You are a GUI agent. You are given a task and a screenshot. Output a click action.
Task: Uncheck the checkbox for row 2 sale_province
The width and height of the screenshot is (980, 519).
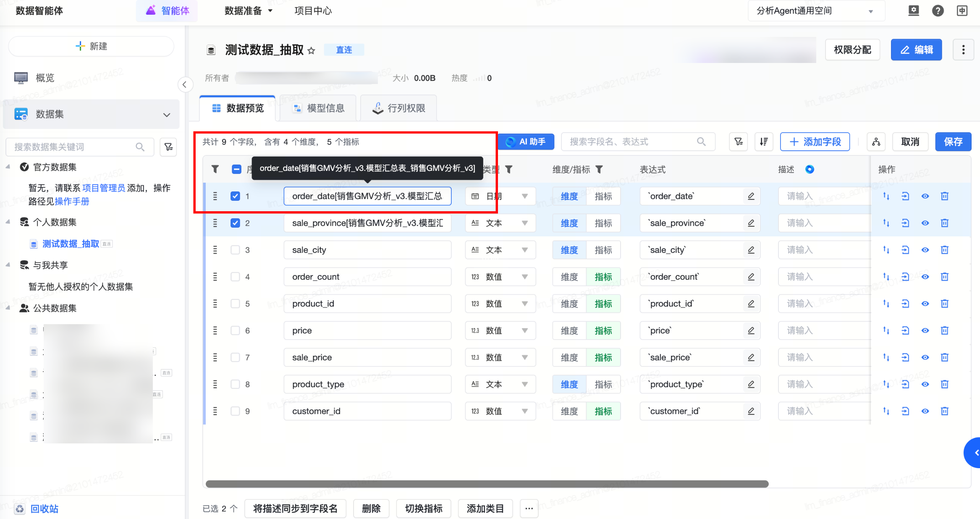(x=235, y=223)
